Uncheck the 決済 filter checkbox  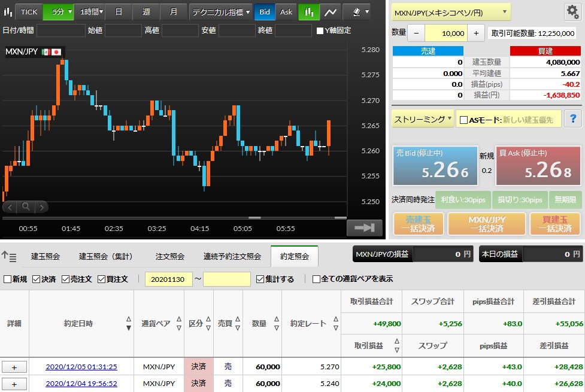[36, 279]
